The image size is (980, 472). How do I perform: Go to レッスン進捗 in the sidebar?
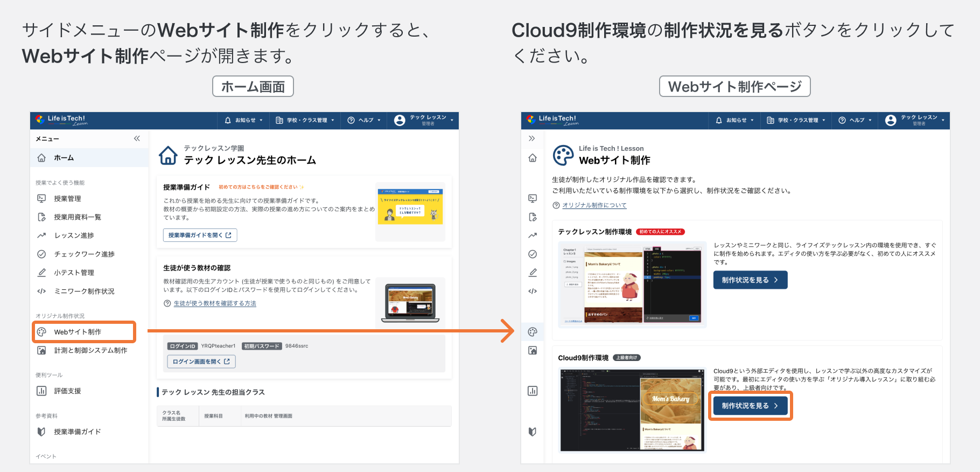pyautogui.click(x=89, y=235)
